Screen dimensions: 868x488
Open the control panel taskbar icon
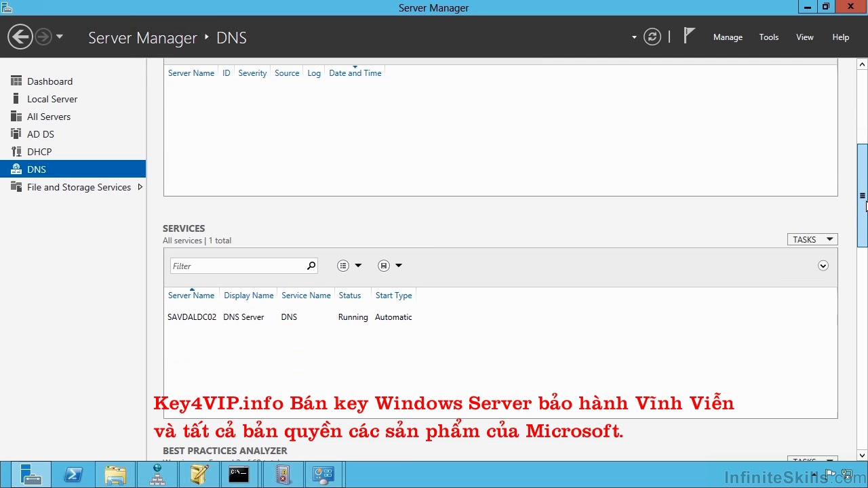point(323,475)
